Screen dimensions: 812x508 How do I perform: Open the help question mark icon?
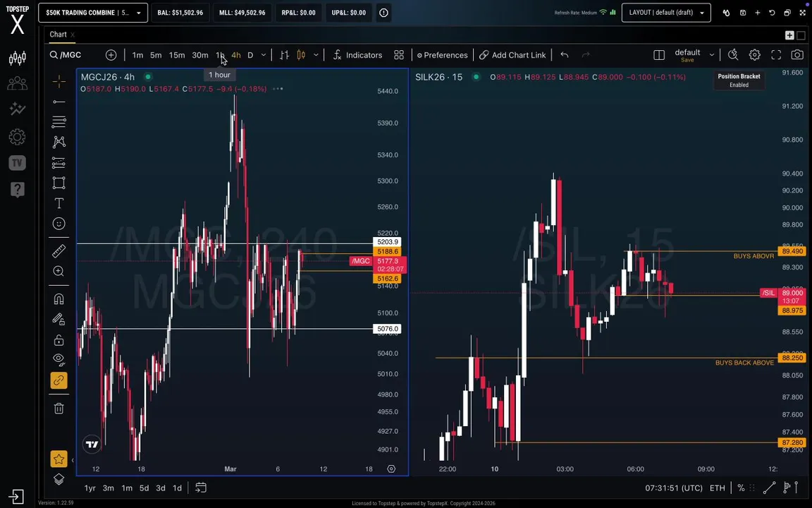tap(17, 190)
